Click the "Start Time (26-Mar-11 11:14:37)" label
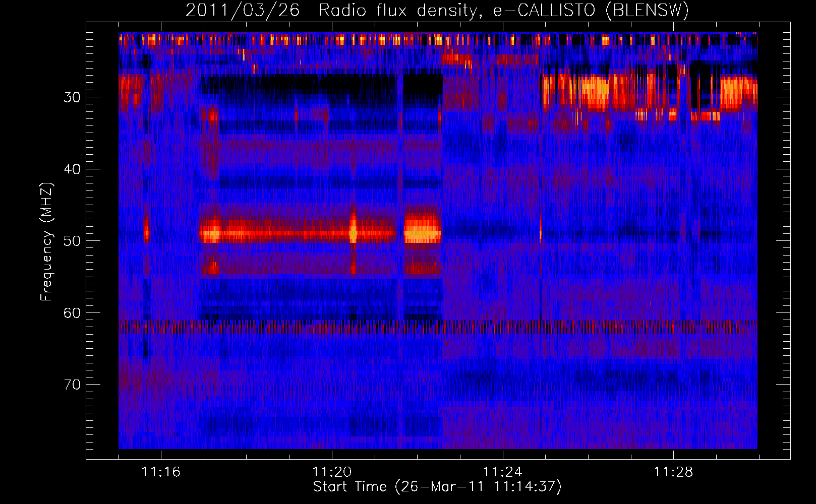Screen dimensions: 816x504 click(437, 487)
